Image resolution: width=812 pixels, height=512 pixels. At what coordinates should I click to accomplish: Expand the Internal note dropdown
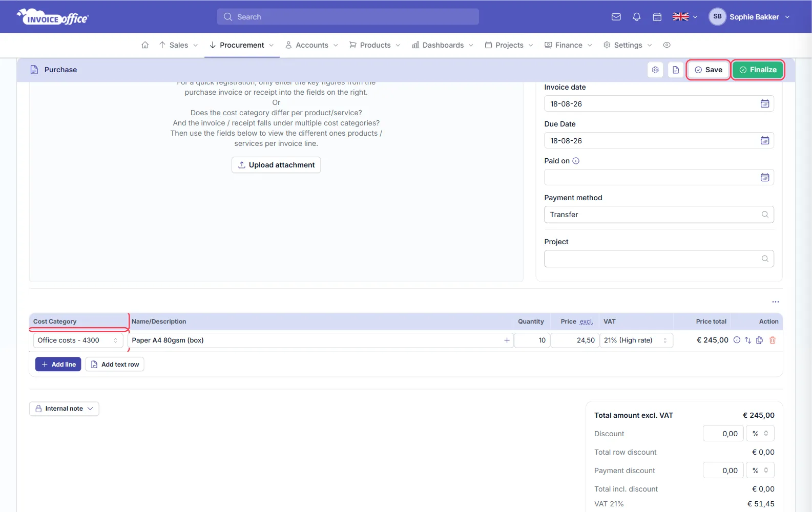(64, 409)
